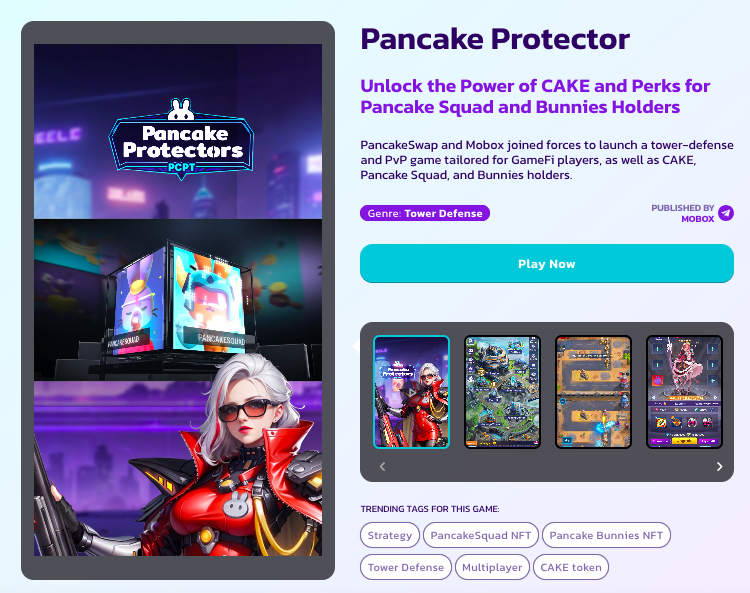This screenshot has width=750, height=593.
Task: Click the Genre: Tower Defense badge
Action: 425,213
